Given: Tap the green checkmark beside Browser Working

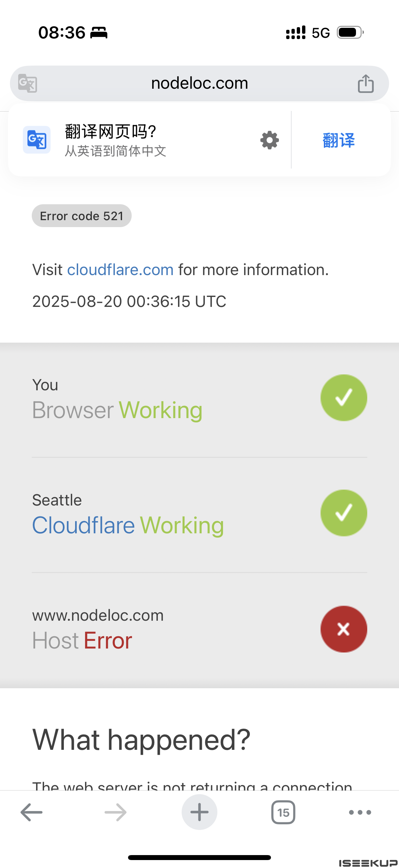Looking at the screenshot, I should click(x=343, y=398).
